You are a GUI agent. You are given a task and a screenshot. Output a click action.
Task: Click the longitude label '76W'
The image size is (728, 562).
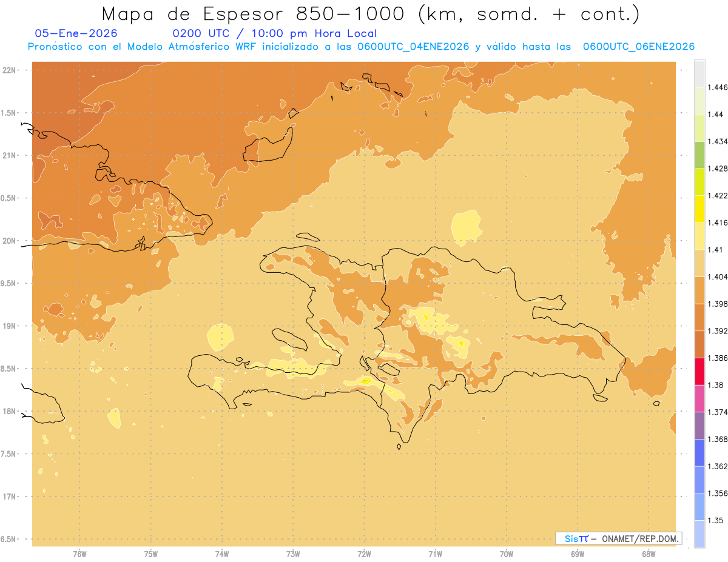[x=79, y=554]
